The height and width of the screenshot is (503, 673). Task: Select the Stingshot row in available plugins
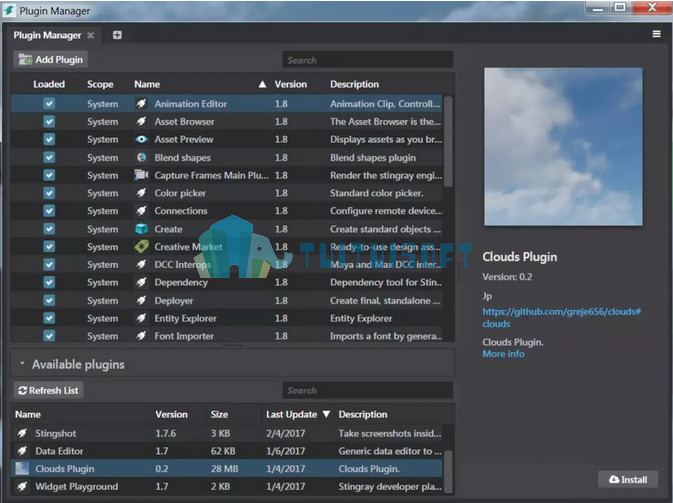click(x=227, y=433)
